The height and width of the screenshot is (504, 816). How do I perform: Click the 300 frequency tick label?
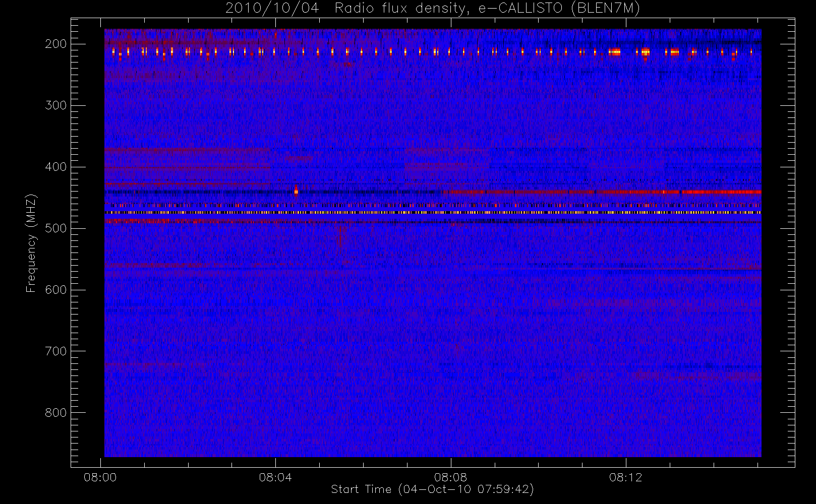[x=56, y=105]
